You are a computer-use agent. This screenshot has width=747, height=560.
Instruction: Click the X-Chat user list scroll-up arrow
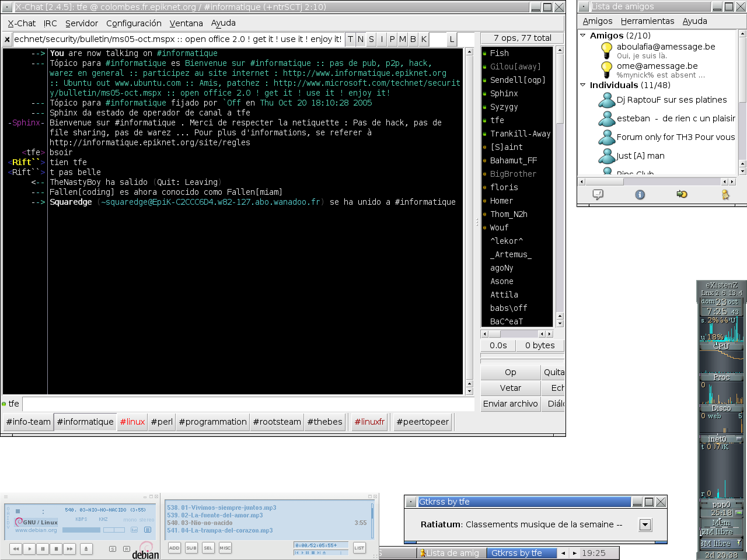pyautogui.click(x=560, y=50)
